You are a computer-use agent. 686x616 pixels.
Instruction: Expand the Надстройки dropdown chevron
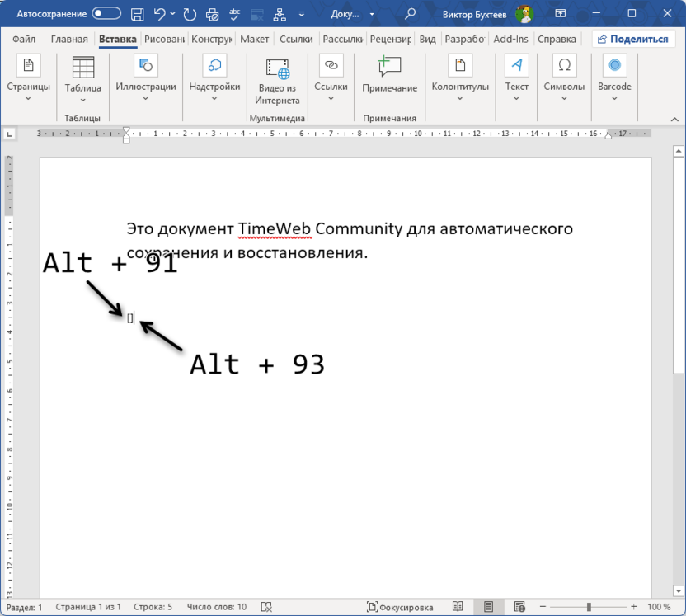[214, 99]
